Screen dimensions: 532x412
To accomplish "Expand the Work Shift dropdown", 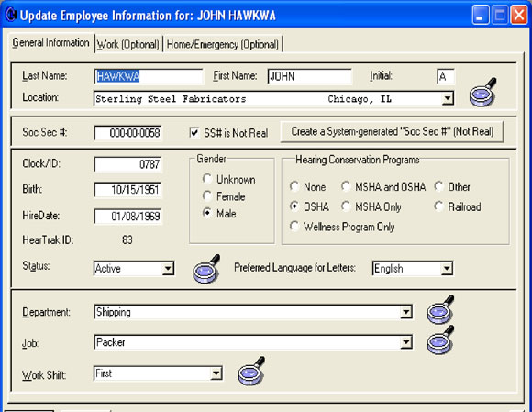I will [x=216, y=373].
